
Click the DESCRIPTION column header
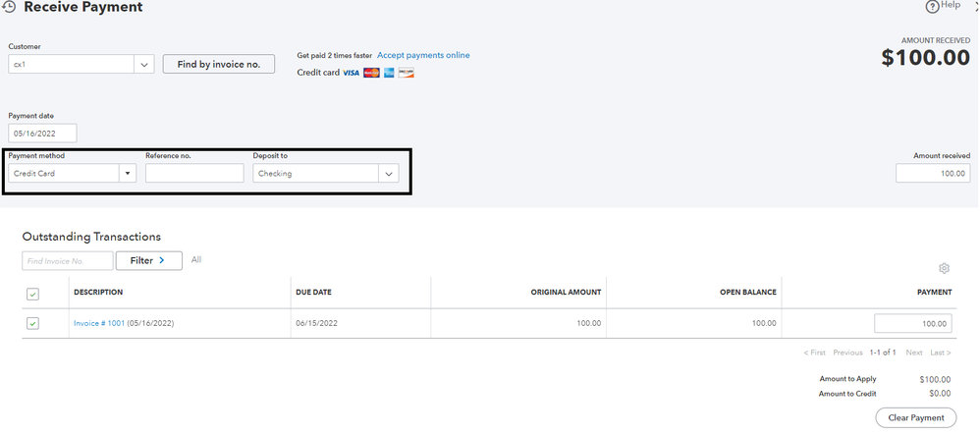[98, 293]
